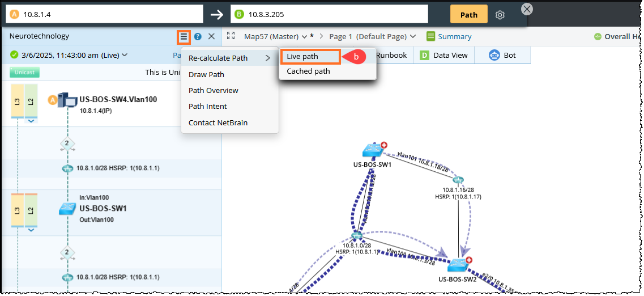The height and width of the screenshot is (296, 644).
Task: Click In:Vlan100 interface label
Action: tap(94, 198)
